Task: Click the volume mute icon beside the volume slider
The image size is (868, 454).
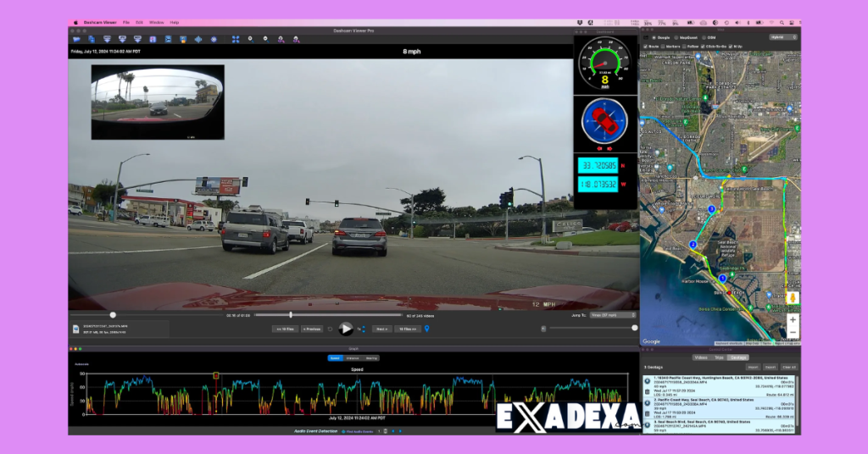Action: [543, 329]
